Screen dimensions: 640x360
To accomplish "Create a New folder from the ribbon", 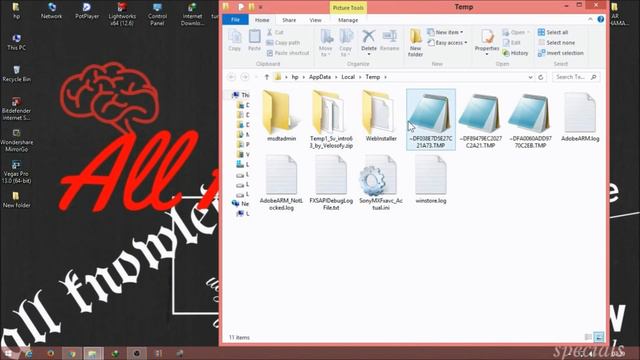I will point(416,42).
